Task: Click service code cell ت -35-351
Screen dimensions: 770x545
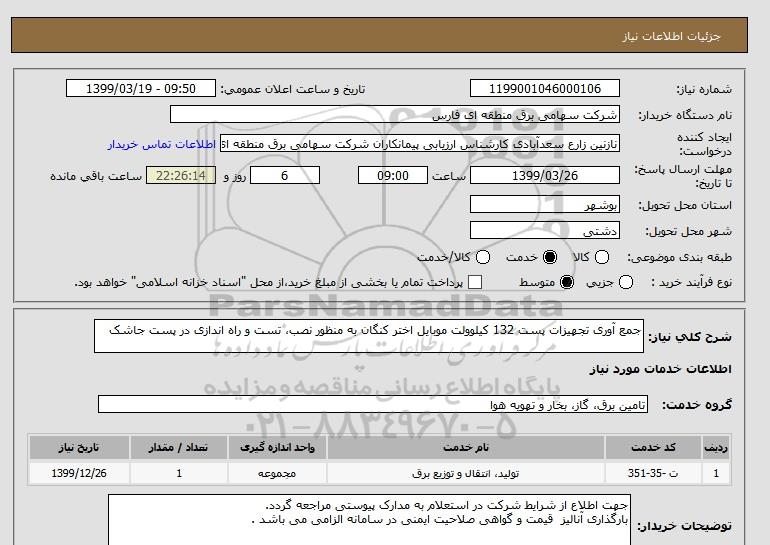Action: tap(653, 473)
